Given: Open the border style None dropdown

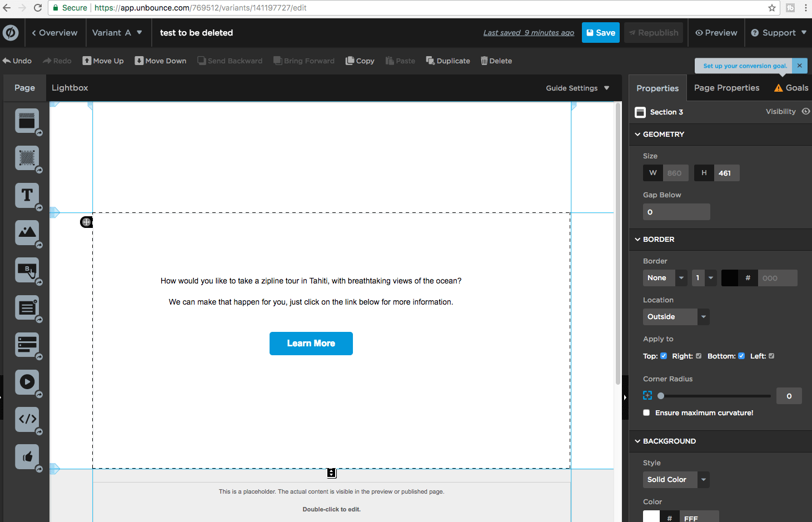Looking at the screenshot, I should pyautogui.click(x=665, y=278).
